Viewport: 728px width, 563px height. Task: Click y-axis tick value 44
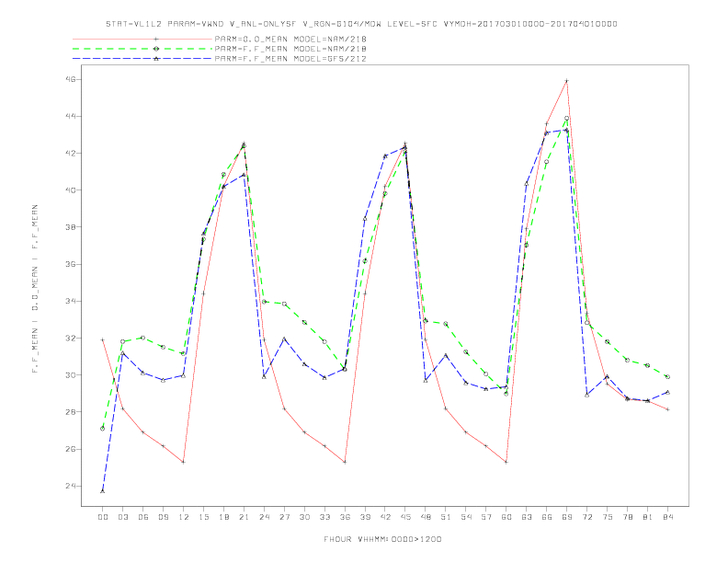71,116
